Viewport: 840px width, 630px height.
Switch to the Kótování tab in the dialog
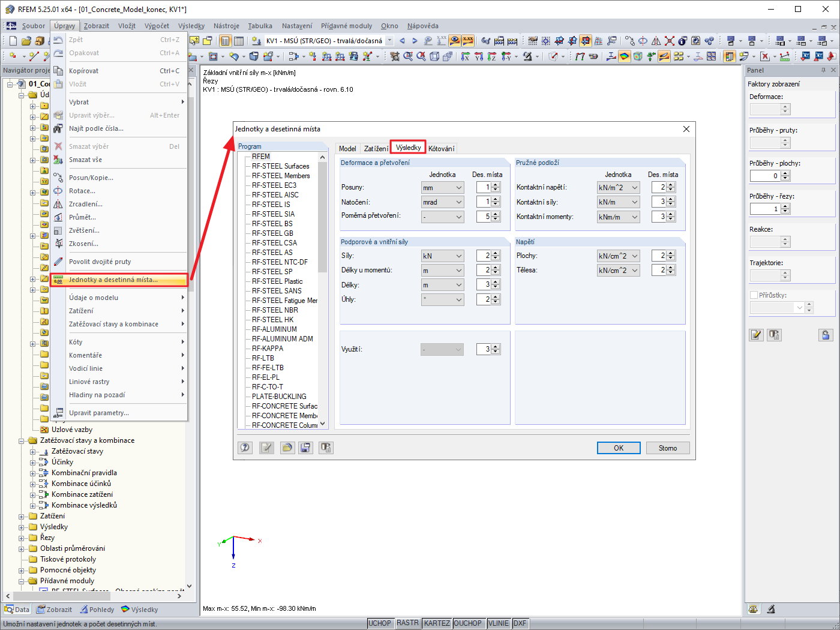(442, 148)
